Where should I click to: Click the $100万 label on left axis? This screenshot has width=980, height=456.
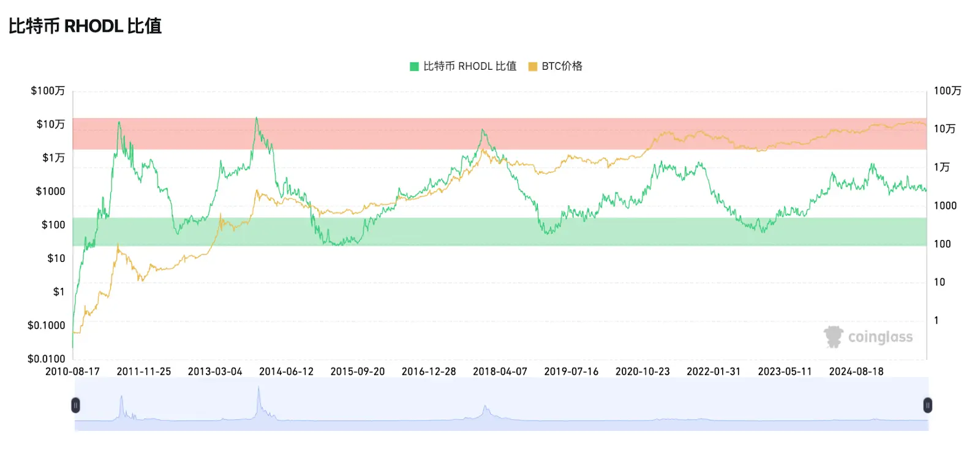coord(48,91)
